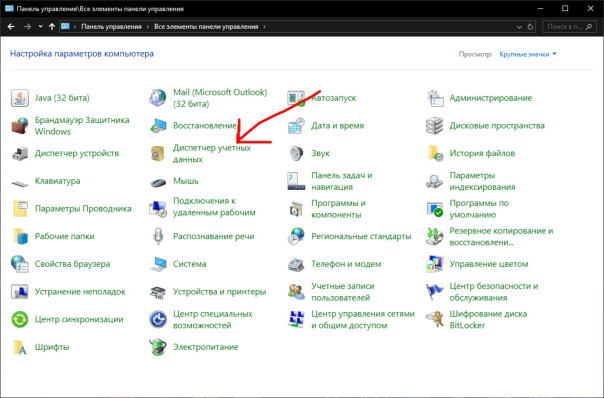Click Брандмауэр Защитника Windows icon
The width and height of the screenshot is (604, 398).
(20, 126)
